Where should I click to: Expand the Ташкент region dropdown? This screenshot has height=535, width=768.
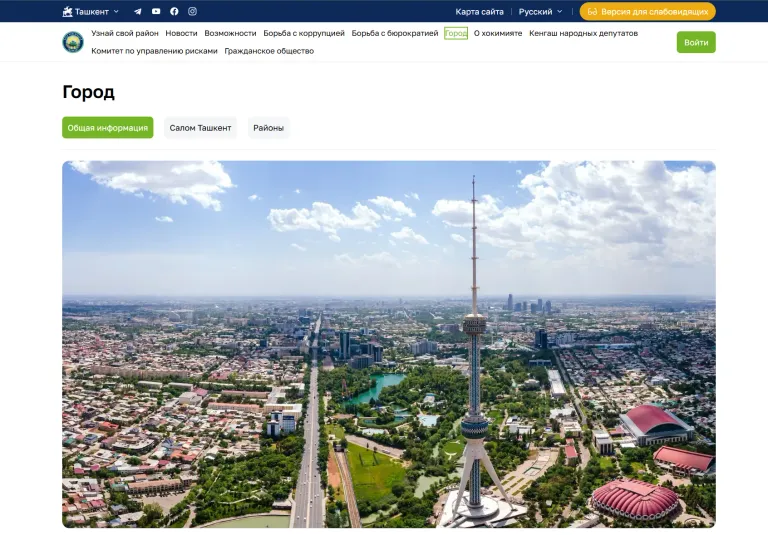[x=91, y=11]
